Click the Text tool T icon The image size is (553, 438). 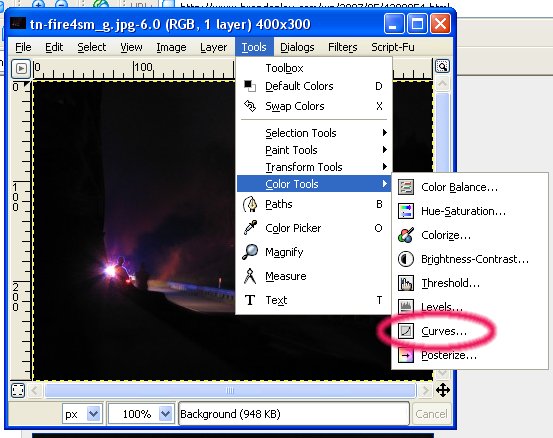coord(250,300)
